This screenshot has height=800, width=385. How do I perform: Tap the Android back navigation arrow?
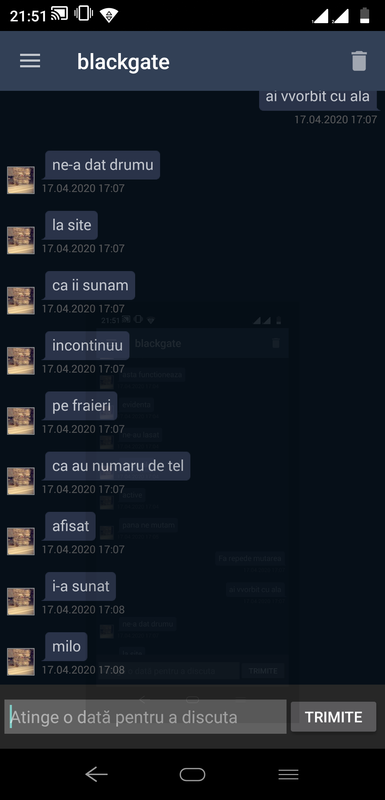96,774
